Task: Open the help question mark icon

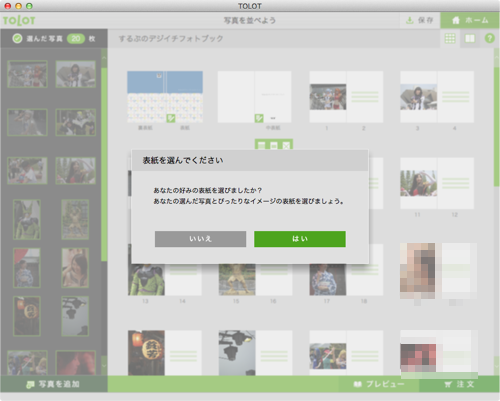Action: (489, 38)
